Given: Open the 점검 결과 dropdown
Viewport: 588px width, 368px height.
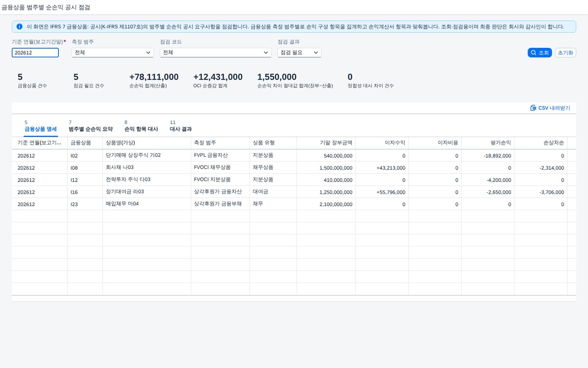Looking at the screenshot, I should tap(299, 53).
